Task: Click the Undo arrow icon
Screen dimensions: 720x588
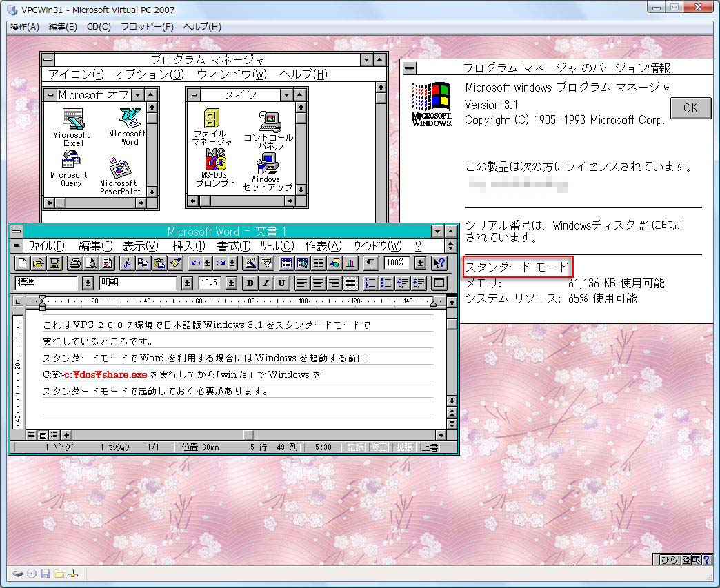Action: point(196,263)
